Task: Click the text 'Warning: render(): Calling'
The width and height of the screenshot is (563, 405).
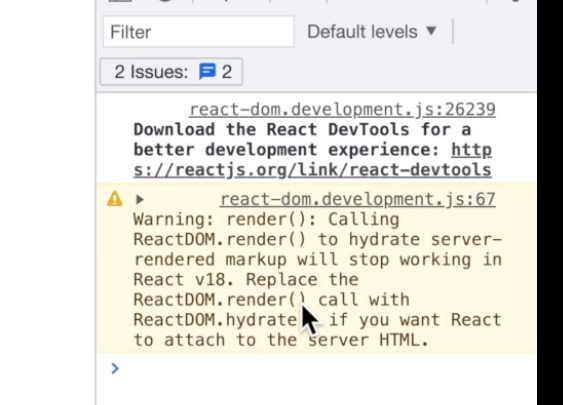Action: [x=266, y=219]
